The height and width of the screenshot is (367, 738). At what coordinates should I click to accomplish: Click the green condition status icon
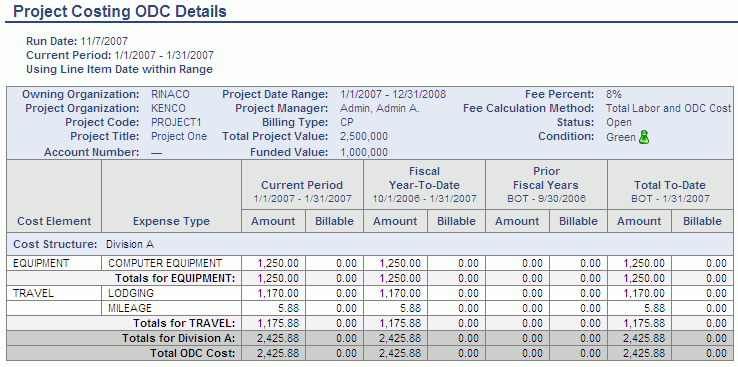pyautogui.click(x=644, y=137)
